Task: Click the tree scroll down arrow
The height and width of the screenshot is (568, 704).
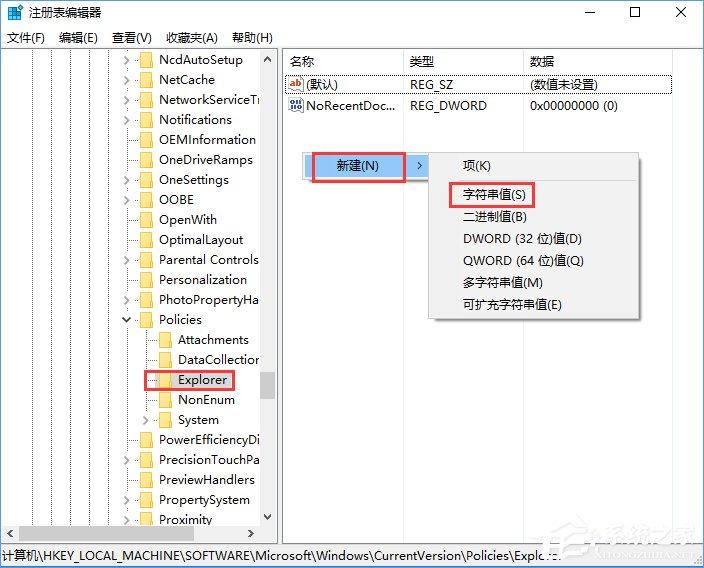Action: click(268, 517)
